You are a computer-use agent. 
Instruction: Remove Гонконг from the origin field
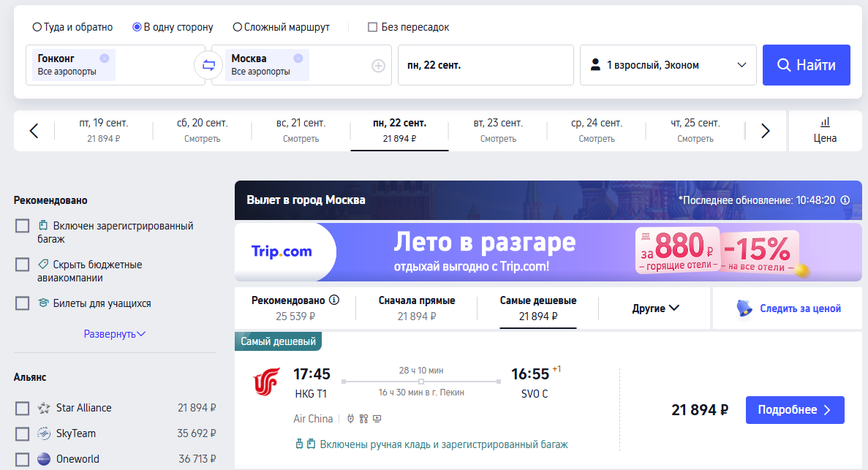coord(104,58)
